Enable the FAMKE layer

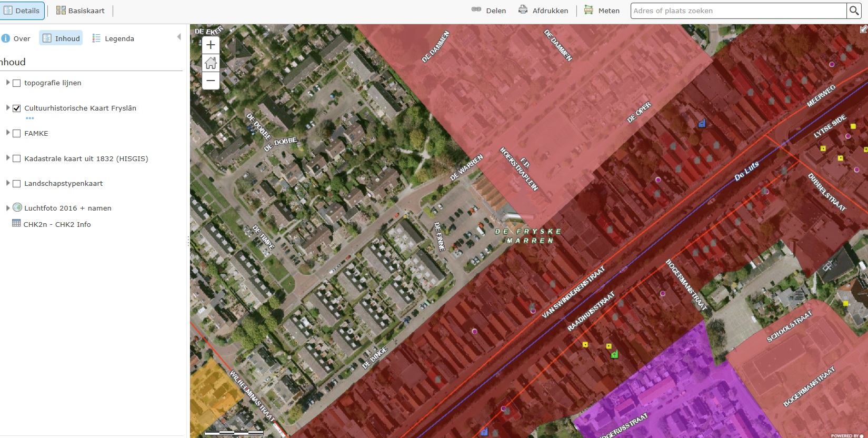[x=17, y=134]
